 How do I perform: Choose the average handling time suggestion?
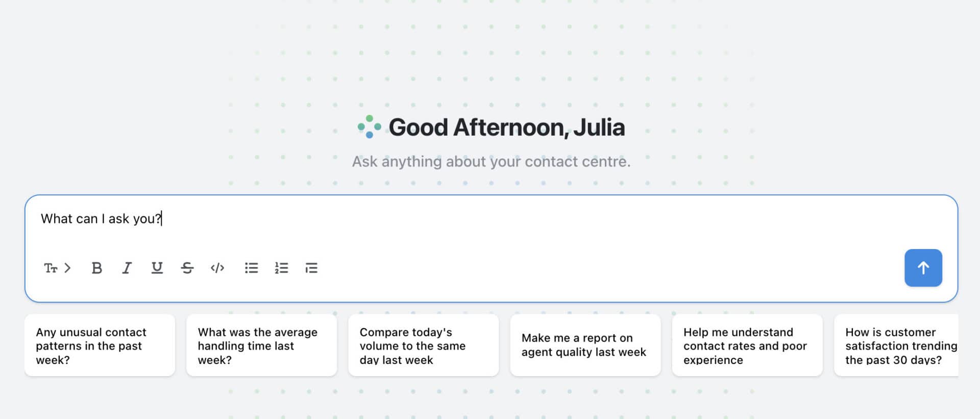261,346
